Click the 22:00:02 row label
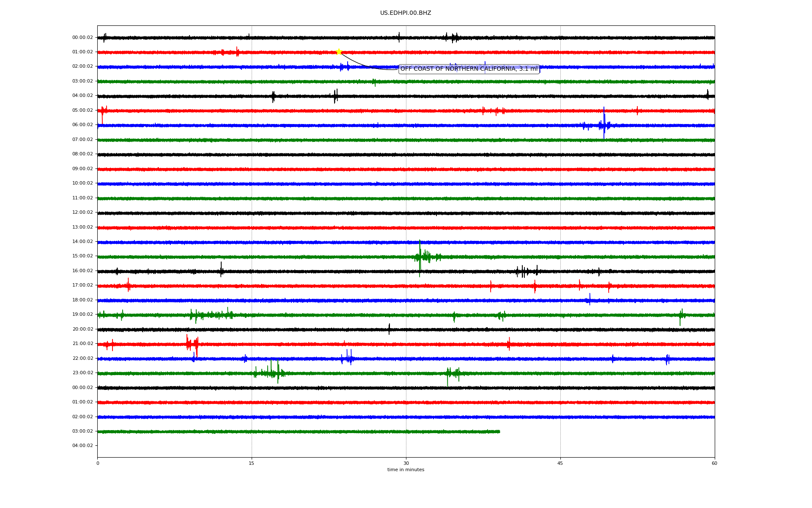 [x=82, y=359]
